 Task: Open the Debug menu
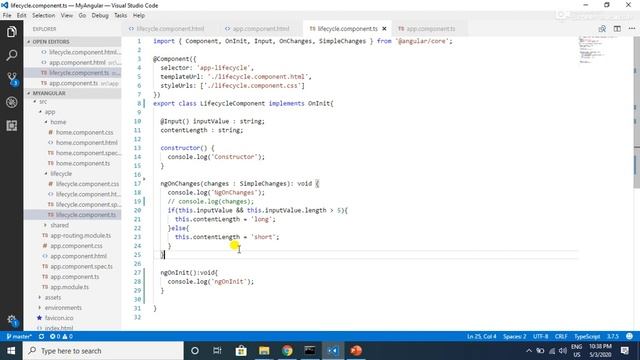[x=100, y=15]
